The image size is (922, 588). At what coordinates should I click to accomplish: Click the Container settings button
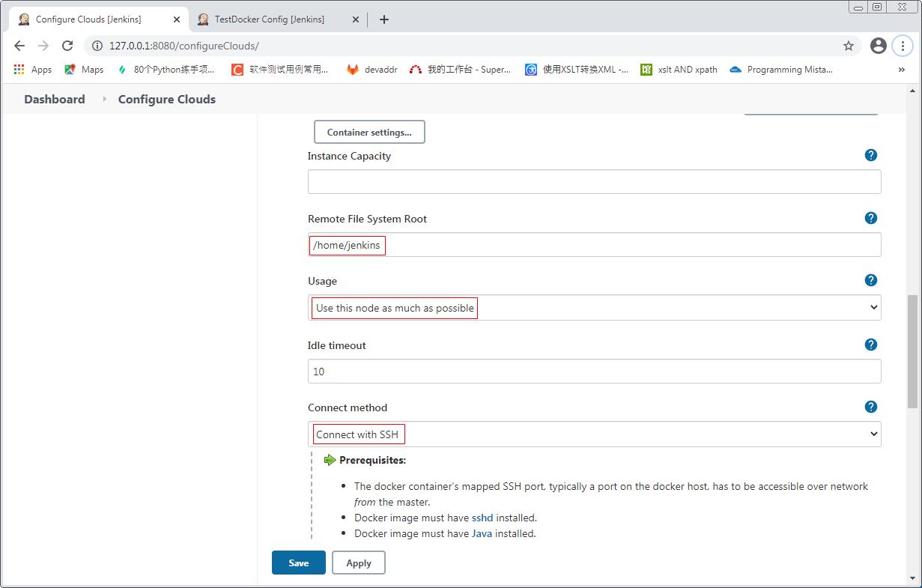(x=369, y=132)
